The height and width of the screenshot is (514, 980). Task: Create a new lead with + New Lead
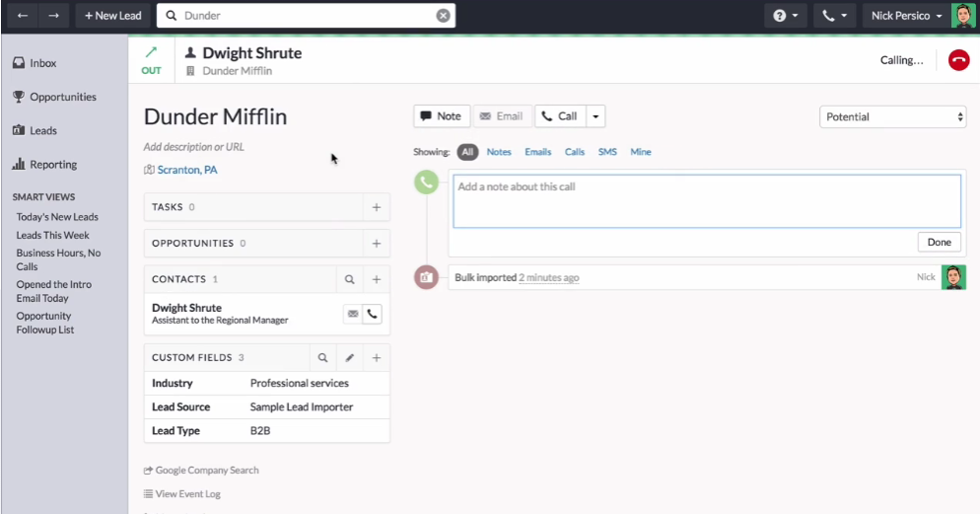[113, 16]
